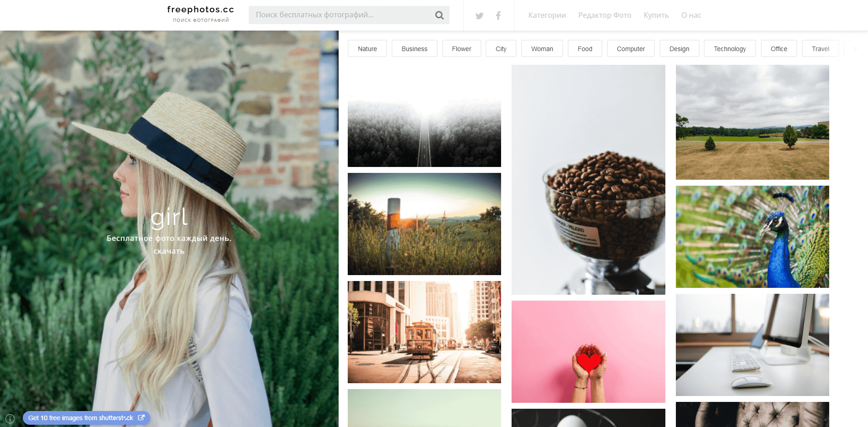This screenshot has width=868, height=427.
Task: Open the Twitter icon link
Action: 479,16
